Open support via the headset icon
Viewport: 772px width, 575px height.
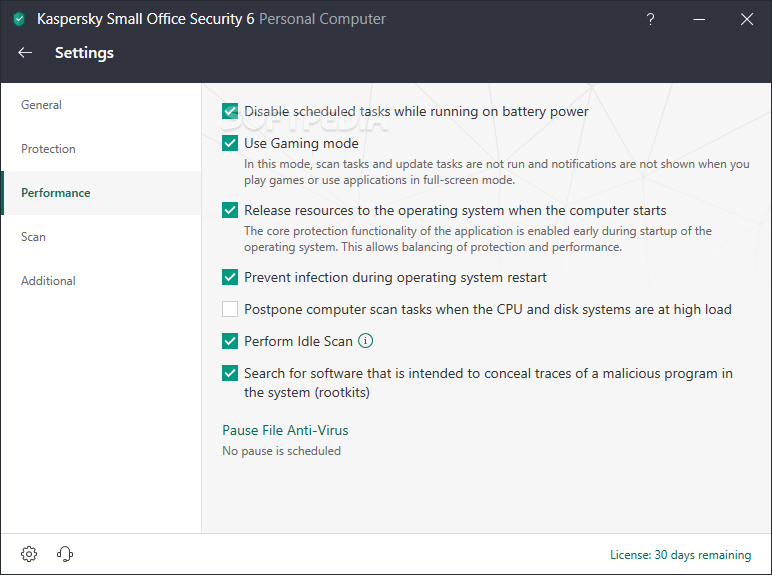65,554
